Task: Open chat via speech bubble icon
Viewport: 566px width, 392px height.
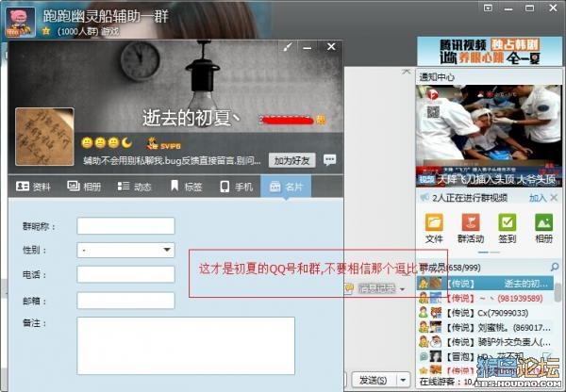Action: pyautogui.click(x=329, y=159)
